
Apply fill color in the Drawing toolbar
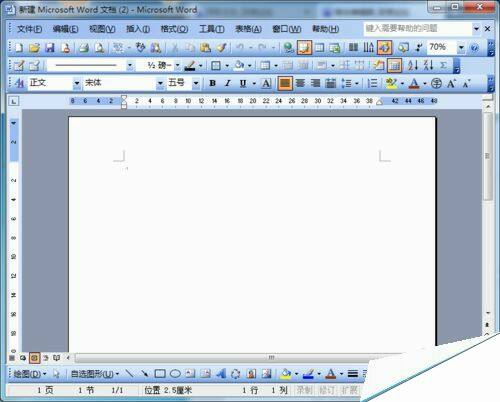click(286, 374)
